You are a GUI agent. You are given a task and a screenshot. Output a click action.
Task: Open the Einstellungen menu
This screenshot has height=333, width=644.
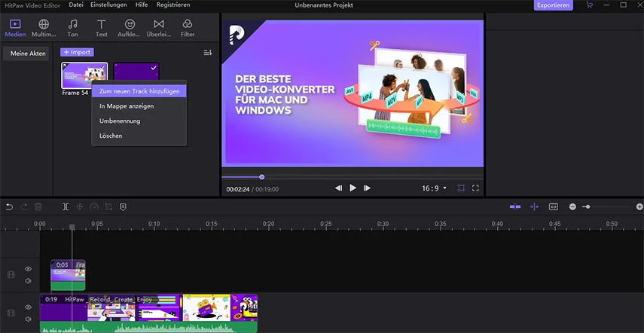point(108,5)
